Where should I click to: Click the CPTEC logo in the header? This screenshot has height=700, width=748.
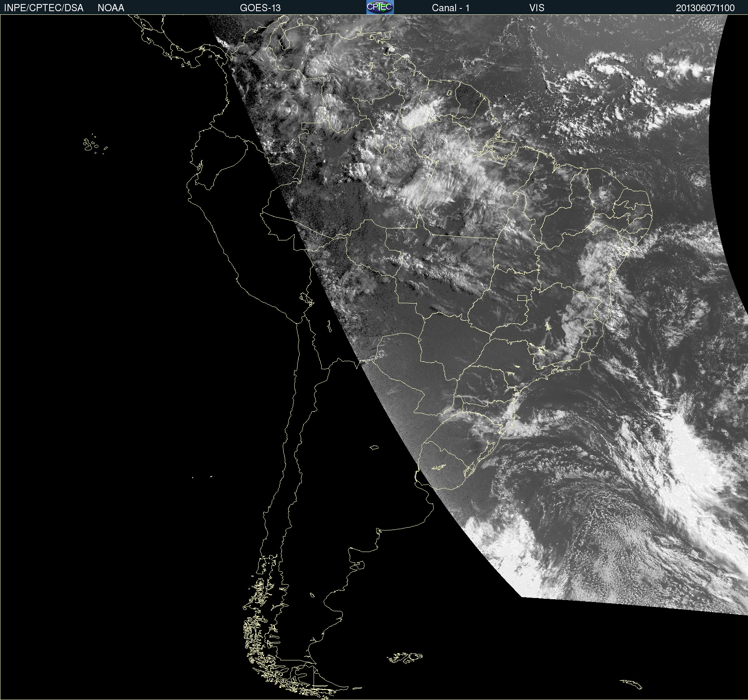click(x=380, y=7)
